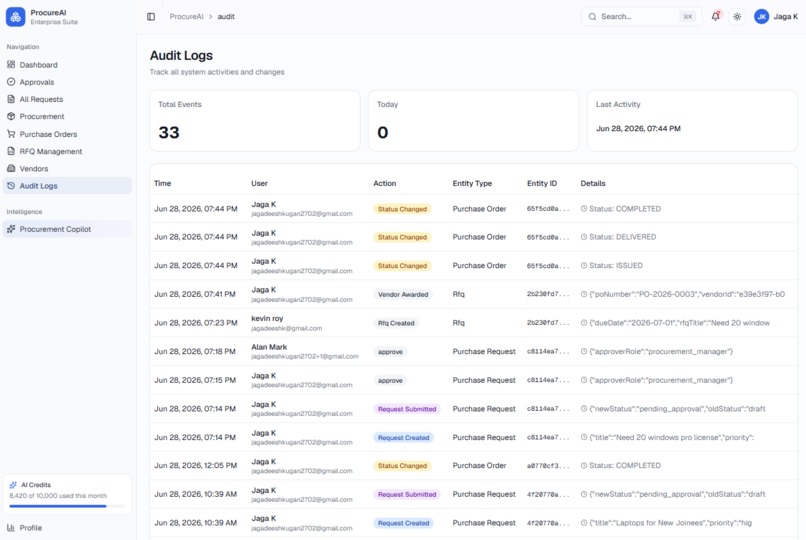Toggle the light/dark theme sun icon
This screenshot has height=540, width=806.
coord(737,16)
